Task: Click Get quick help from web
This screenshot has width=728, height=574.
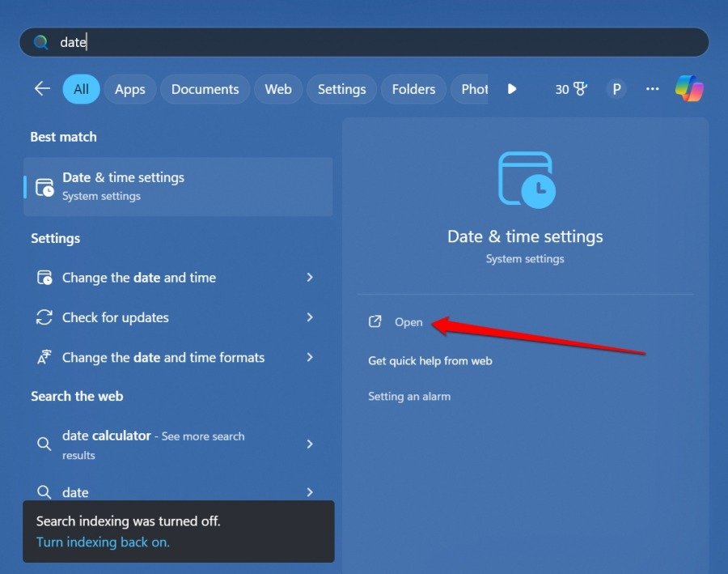Action: [430, 361]
